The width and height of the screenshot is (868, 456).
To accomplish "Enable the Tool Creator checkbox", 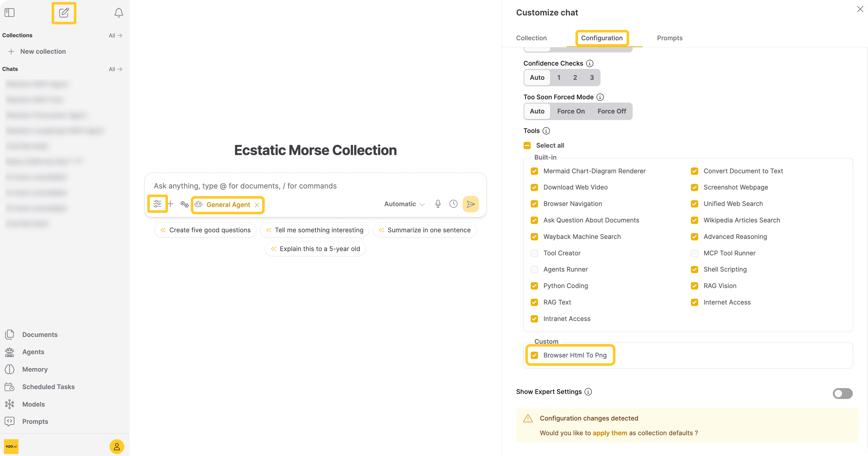I will (x=534, y=253).
